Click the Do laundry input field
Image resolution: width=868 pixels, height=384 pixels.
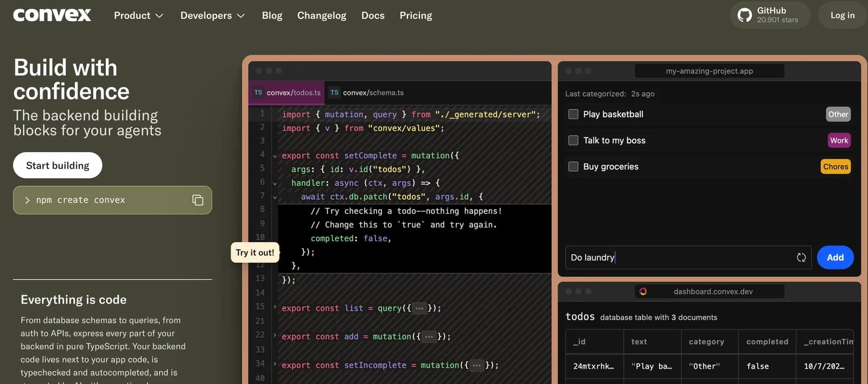coord(688,257)
